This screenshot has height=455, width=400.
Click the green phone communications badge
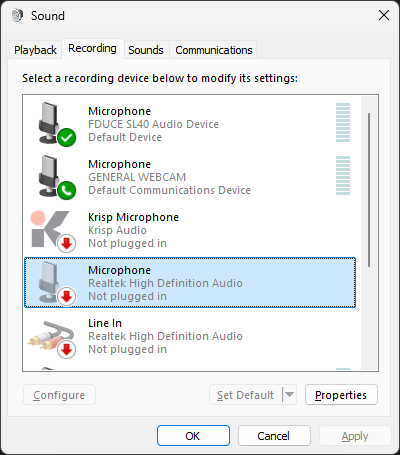pos(67,190)
